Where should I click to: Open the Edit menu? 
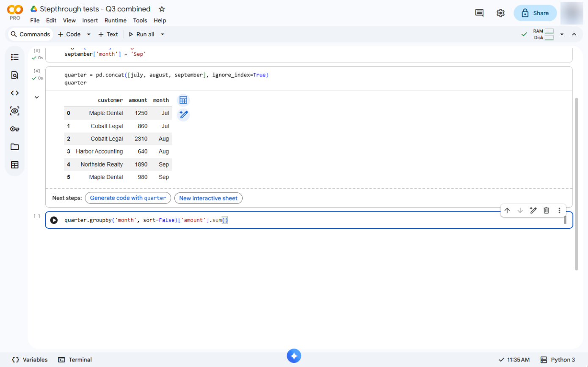51,20
